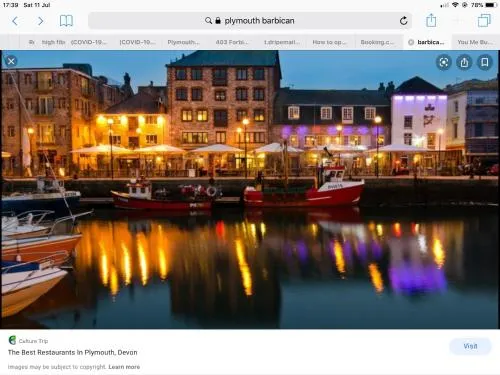Select the How to op... tab

(329, 42)
